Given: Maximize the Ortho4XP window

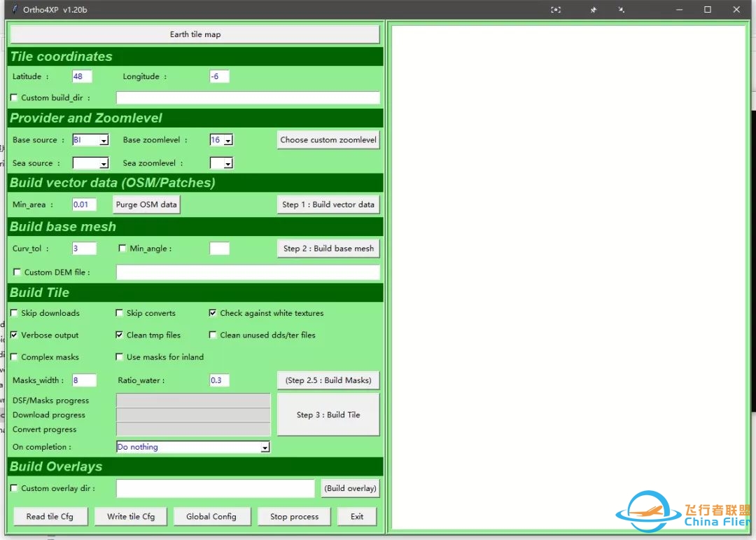Looking at the screenshot, I should coord(708,10).
